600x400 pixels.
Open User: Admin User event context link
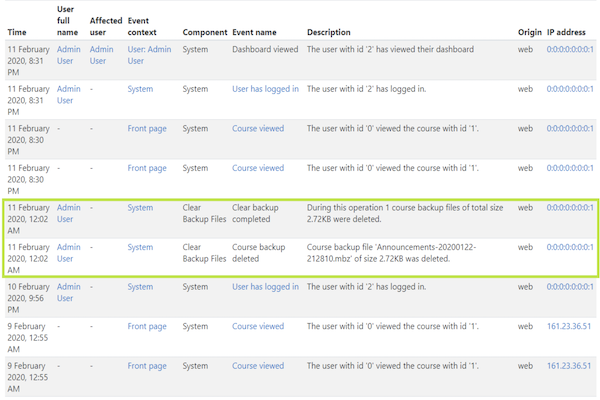pos(149,55)
